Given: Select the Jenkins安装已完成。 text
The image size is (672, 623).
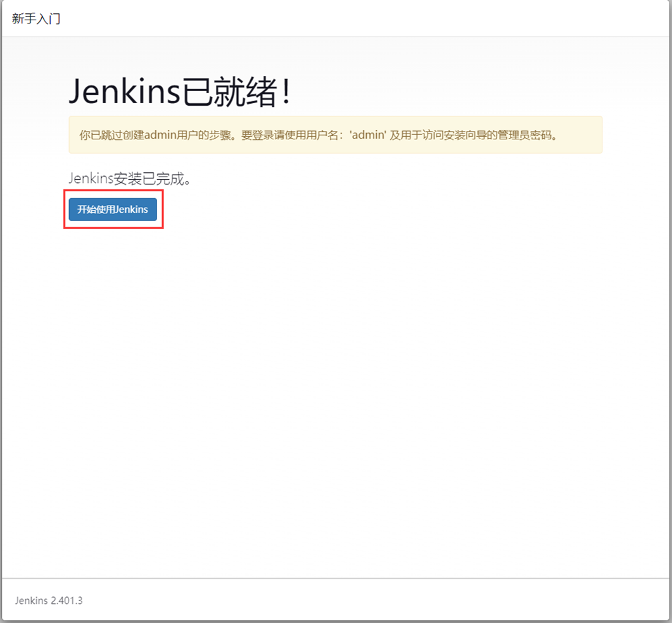Looking at the screenshot, I should [x=130, y=179].
